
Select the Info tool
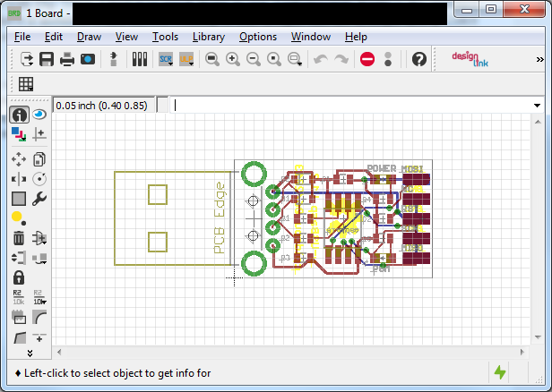click(x=19, y=115)
